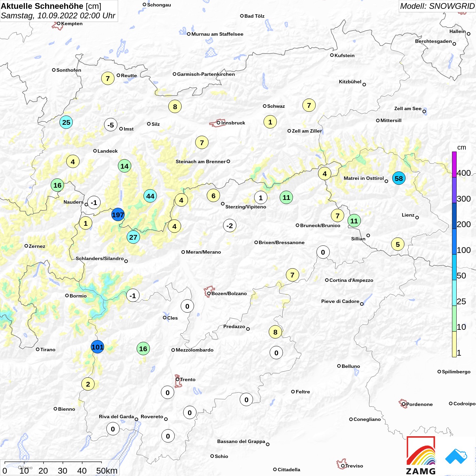Click the Bassano del Grappa label
This screenshot has height=476, width=476.
[x=241, y=441]
